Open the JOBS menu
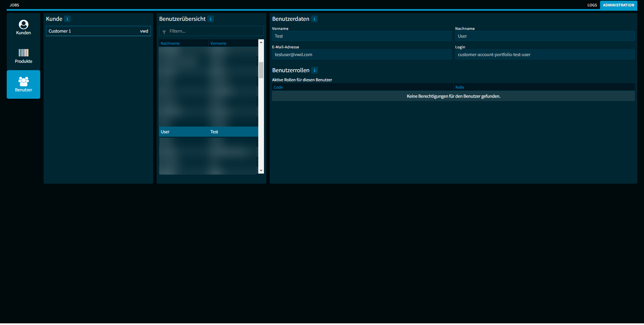The image size is (644, 325). (14, 5)
